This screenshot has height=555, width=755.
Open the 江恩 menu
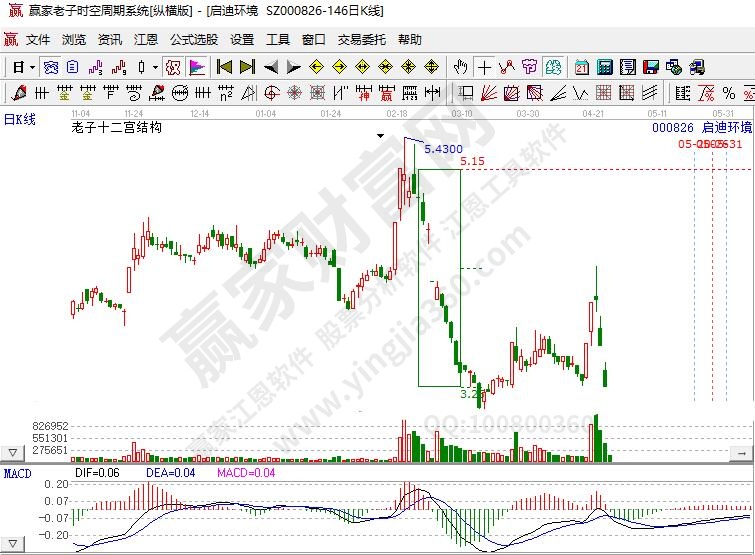146,40
